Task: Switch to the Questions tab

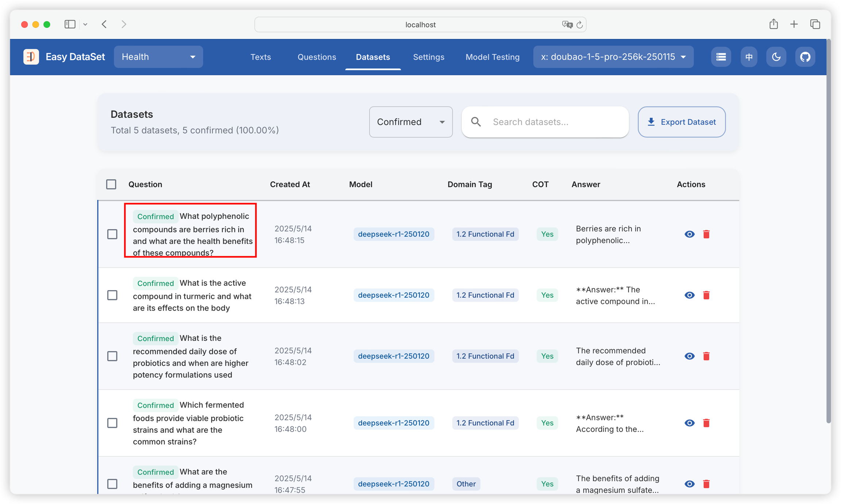Action: 316,57
